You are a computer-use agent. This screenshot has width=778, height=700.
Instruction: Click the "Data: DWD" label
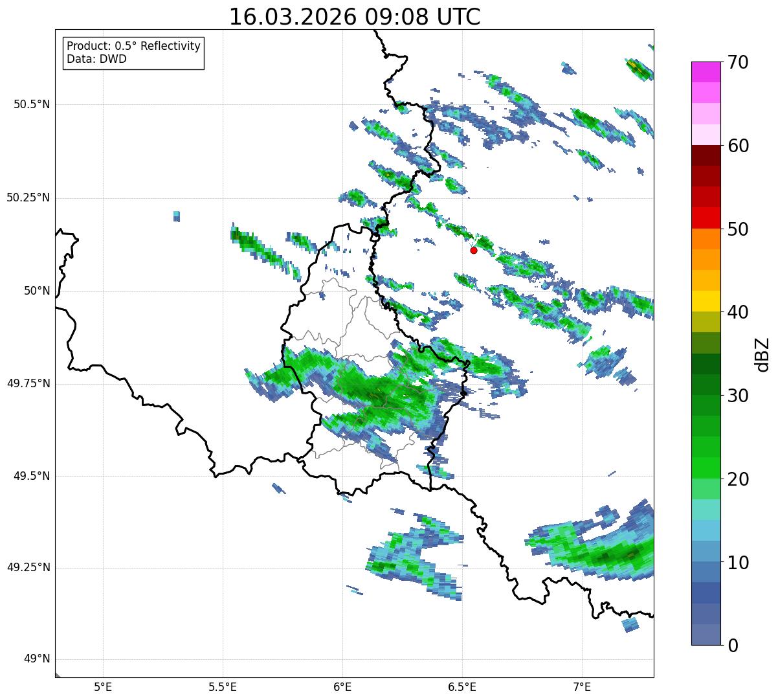[x=96, y=59]
